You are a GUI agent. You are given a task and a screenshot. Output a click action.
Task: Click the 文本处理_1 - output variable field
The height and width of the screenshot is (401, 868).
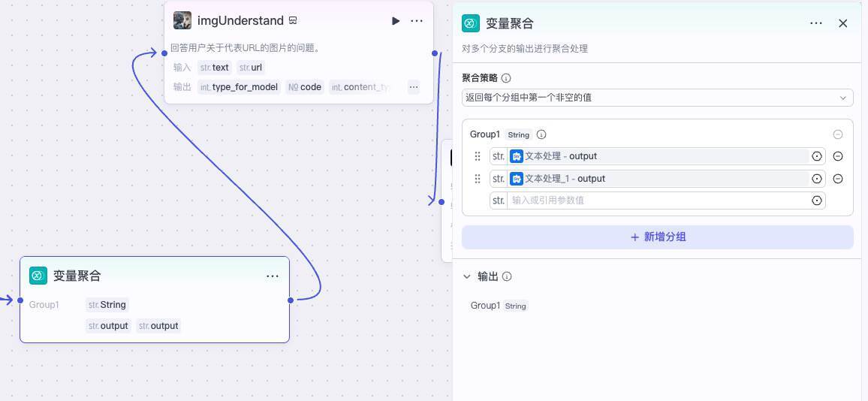coord(658,178)
